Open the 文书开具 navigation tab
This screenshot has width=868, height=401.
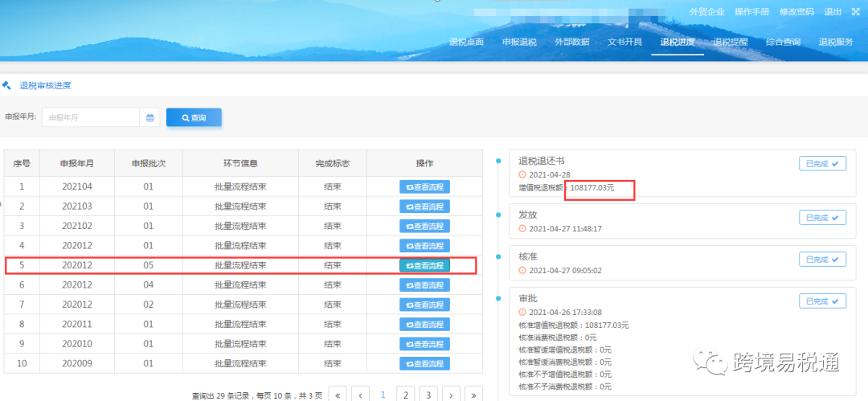(x=624, y=42)
